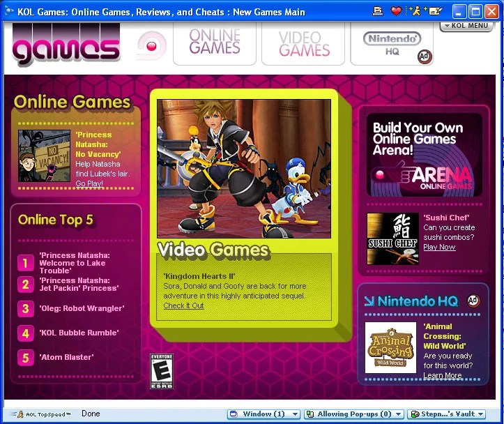Click the Animal Crossing Wild World thumbnail
Viewport: 504px width, 424px height.
coord(390,347)
